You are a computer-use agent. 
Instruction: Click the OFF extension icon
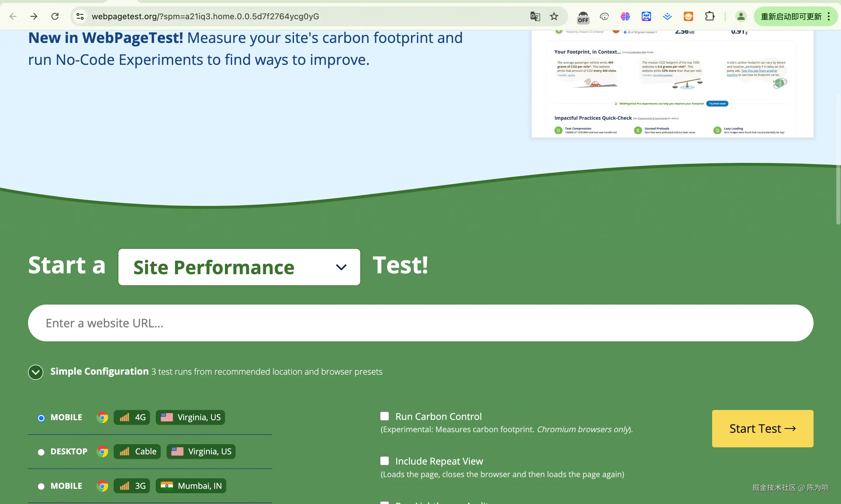(x=583, y=17)
